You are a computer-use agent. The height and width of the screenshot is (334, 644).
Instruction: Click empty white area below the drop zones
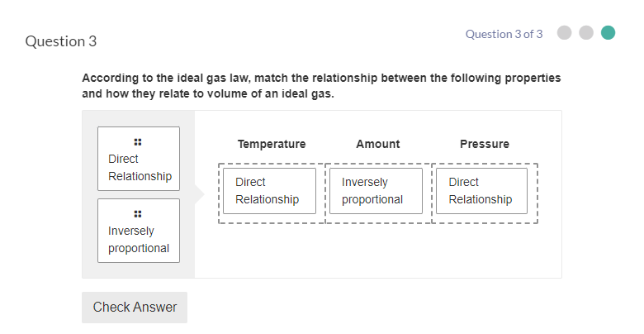pyautogui.click(x=378, y=252)
